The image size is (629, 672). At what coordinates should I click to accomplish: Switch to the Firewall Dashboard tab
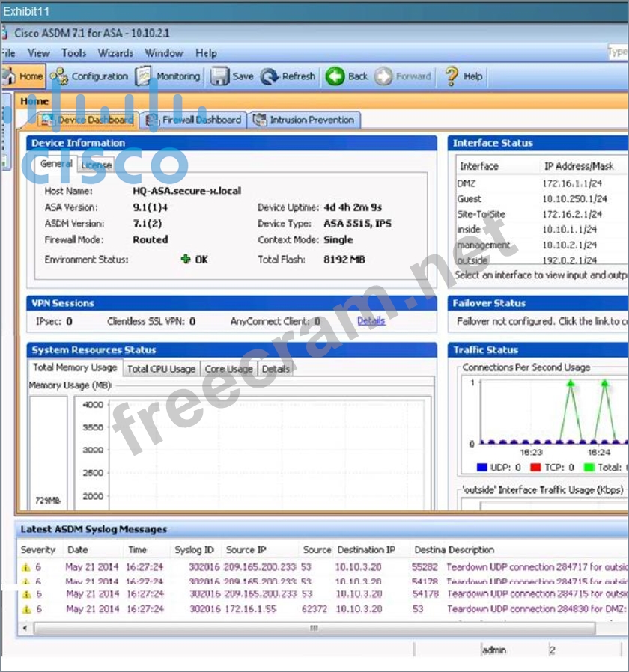click(193, 120)
